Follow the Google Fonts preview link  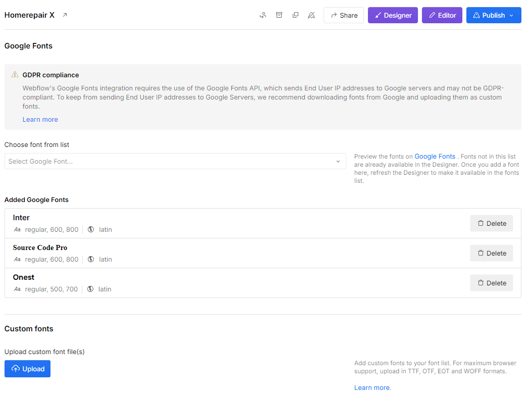(435, 157)
